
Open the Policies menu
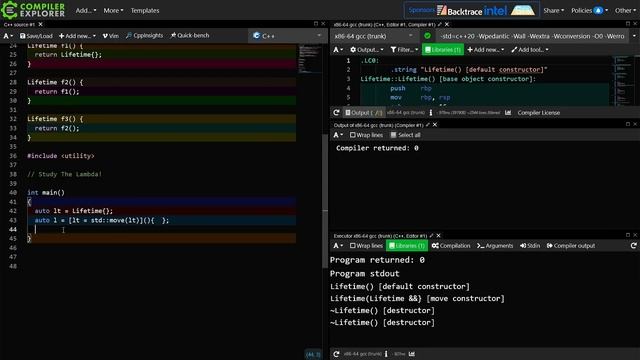click(589, 11)
